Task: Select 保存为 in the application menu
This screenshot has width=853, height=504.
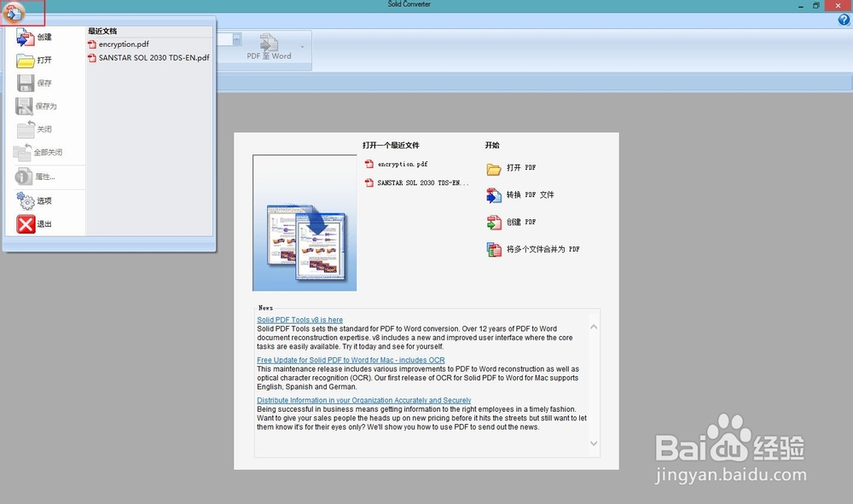Action: 45,106
